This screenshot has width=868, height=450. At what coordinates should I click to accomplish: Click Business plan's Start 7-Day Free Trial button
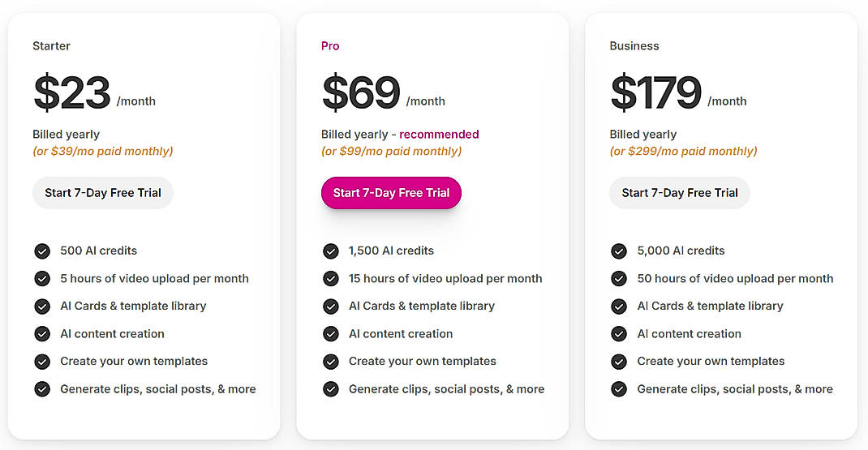680,193
